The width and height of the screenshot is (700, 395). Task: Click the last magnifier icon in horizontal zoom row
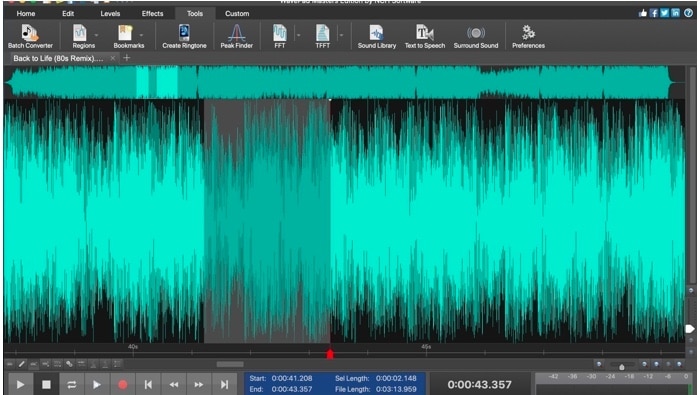tap(679, 364)
